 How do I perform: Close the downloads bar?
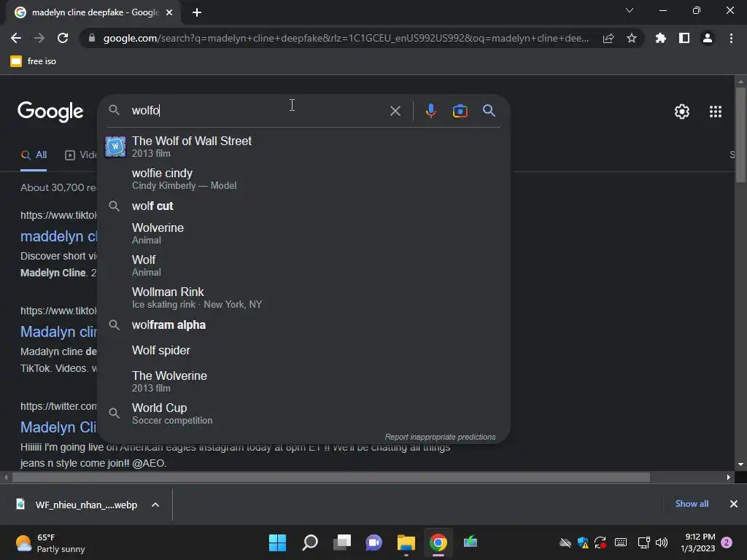(x=734, y=504)
